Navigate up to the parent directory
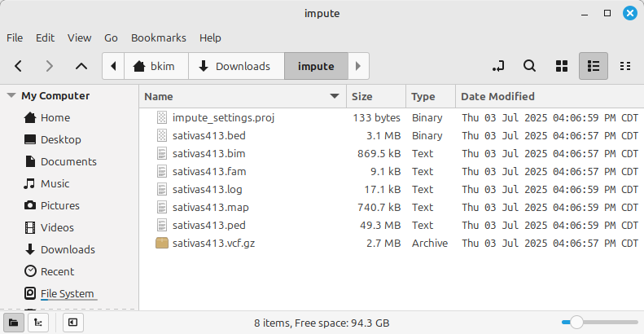Image resolution: width=644 pixels, height=334 pixels. click(81, 66)
